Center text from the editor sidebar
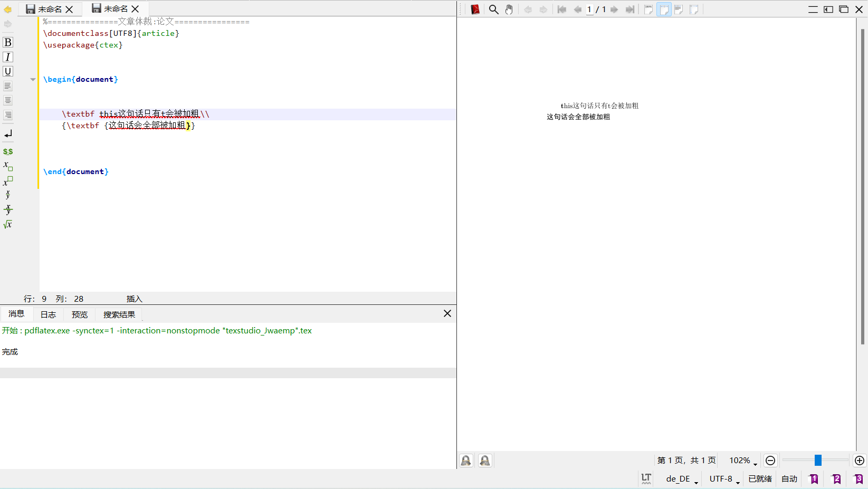Viewport: 868px width, 489px height. [8, 100]
